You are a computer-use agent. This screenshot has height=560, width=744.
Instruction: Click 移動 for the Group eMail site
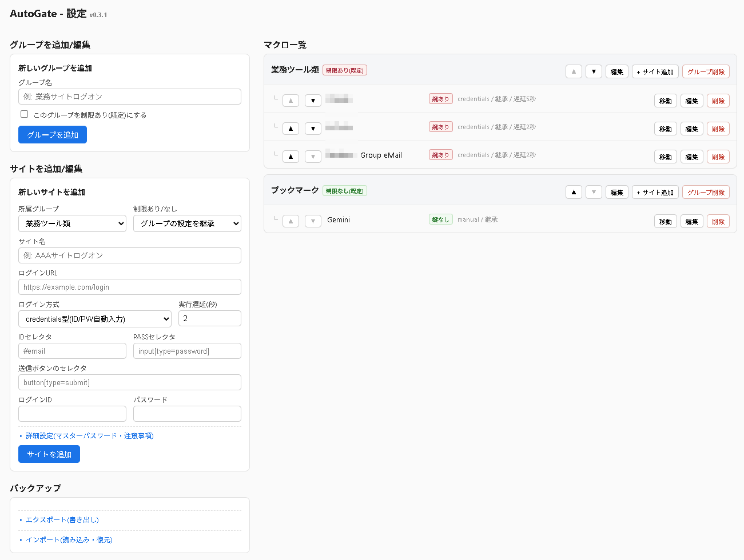[x=666, y=157]
